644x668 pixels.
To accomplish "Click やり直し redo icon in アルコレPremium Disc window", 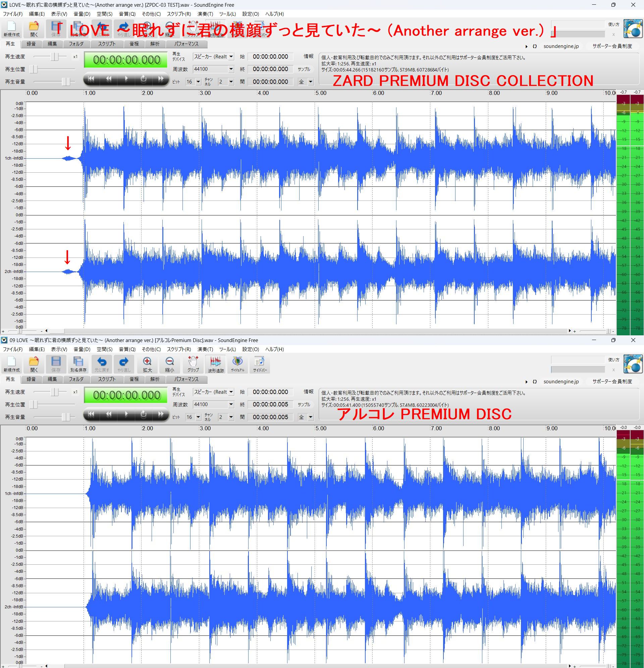I will [x=124, y=364].
